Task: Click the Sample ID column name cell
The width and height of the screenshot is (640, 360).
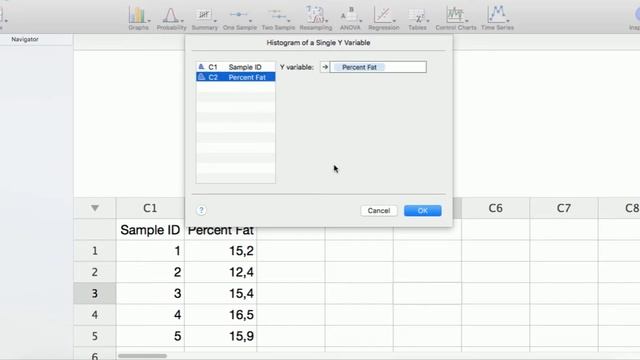Action: (x=150, y=230)
